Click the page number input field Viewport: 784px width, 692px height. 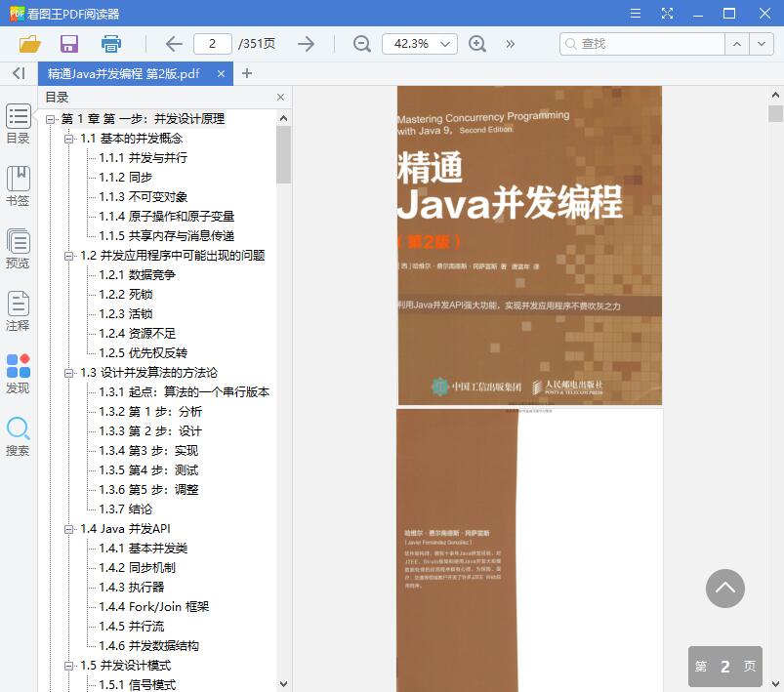coord(213,44)
